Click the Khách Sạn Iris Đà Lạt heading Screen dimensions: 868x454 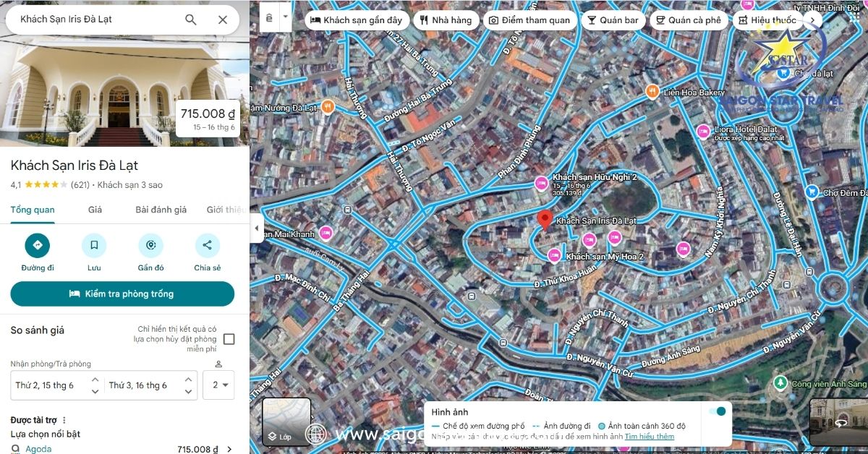(75, 166)
